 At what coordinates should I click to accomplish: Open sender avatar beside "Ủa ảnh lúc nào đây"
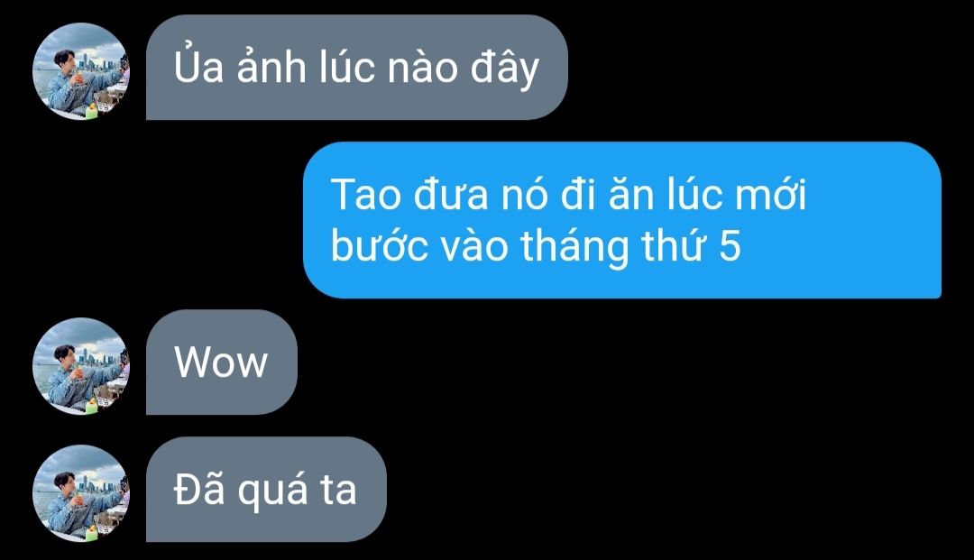pos(81,71)
